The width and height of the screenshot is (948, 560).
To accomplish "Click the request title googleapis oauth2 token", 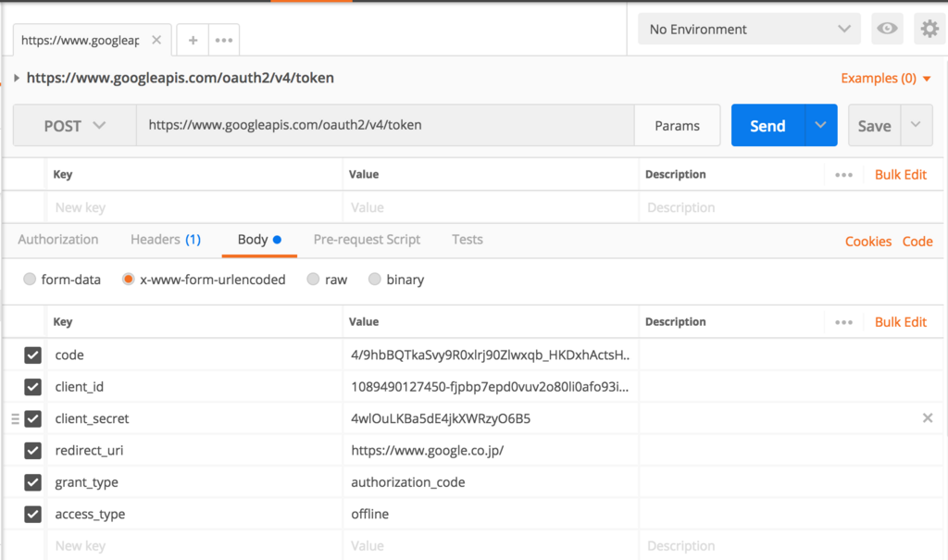I will (x=181, y=78).
